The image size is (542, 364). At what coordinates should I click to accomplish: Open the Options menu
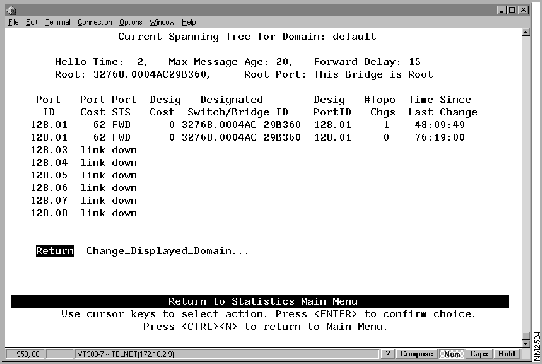(131, 22)
